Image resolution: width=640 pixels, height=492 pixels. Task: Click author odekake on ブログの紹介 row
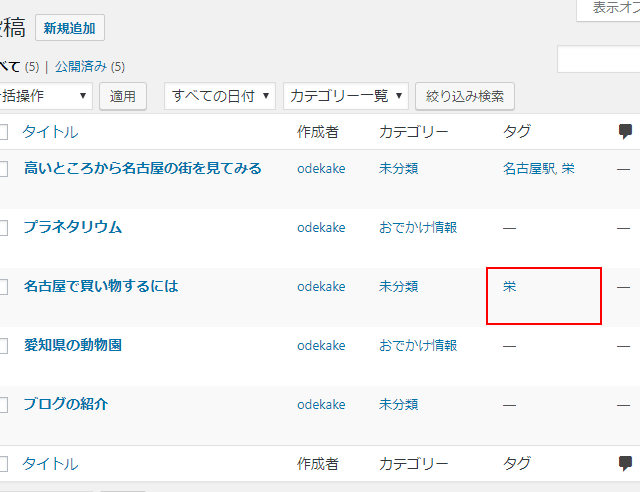click(x=321, y=404)
